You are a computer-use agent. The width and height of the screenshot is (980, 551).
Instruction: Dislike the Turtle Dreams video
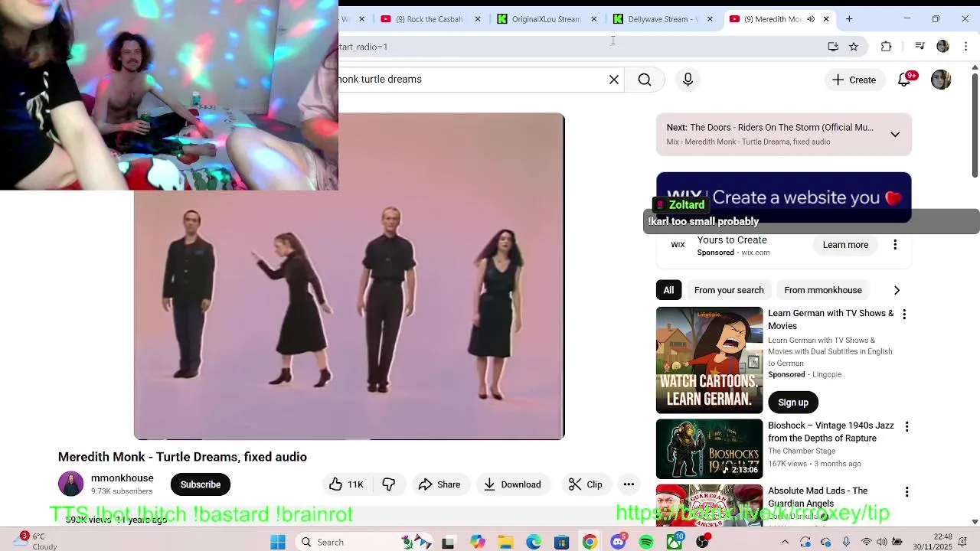(389, 484)
